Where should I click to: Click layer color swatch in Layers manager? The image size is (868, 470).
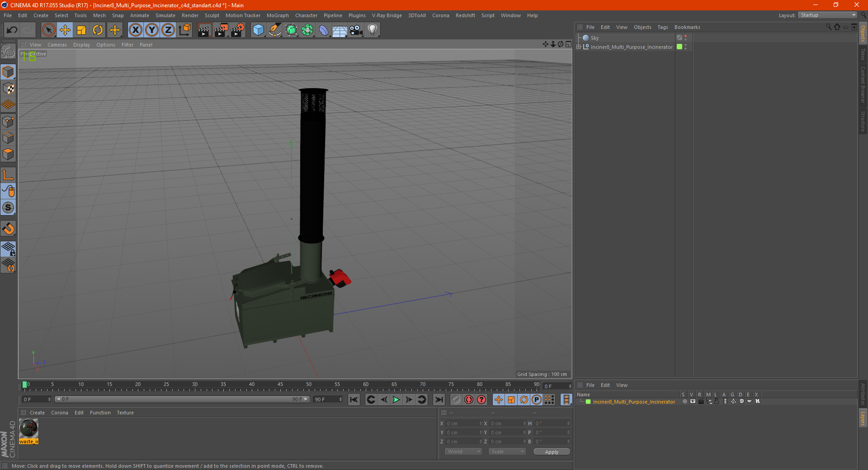click(588, 402)
